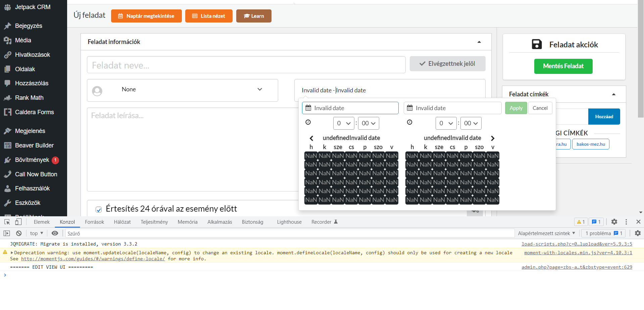Screen dimensions: 644x310
Task: Cancel the date range picker
Action: [x=540, y=108]
